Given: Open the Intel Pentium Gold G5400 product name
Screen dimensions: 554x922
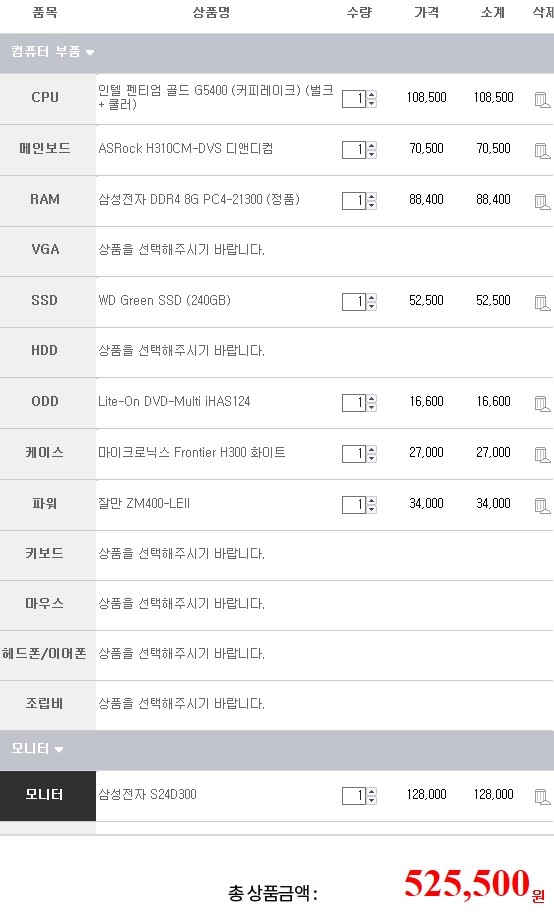Looking at the screenshot, I should (216, 98).
